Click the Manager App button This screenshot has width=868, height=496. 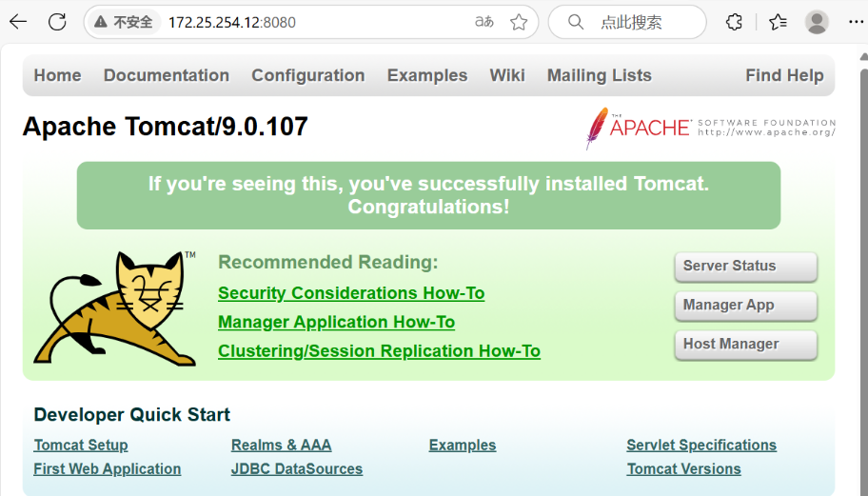[x=745, y=306]
